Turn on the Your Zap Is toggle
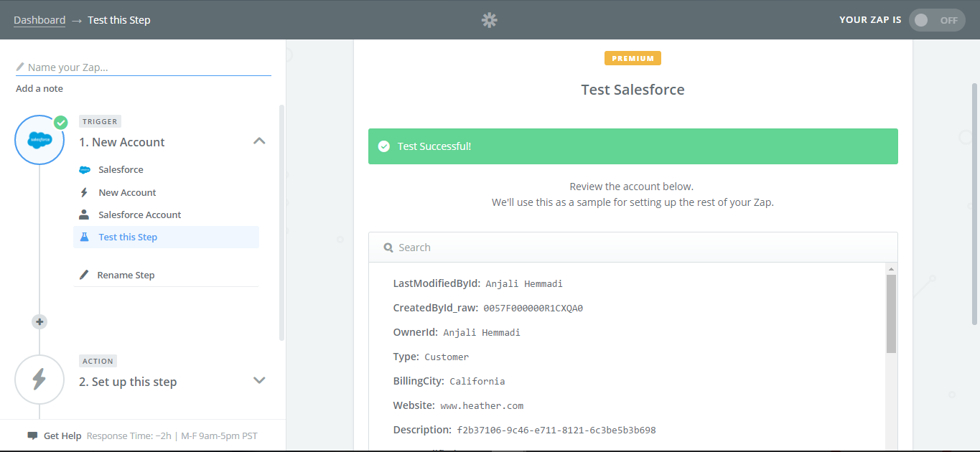This screenshot has width=980, height=452. coord(936,20)
